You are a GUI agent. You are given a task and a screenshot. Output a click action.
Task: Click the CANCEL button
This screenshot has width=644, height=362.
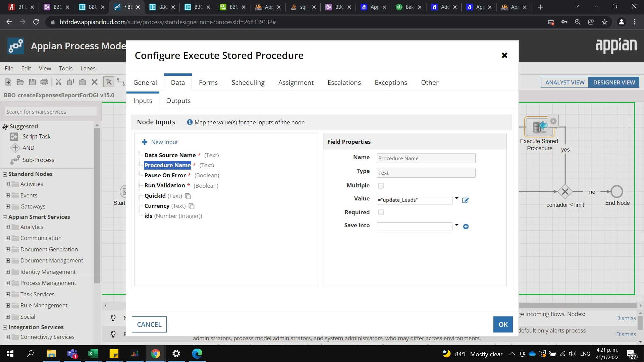click(149, 324)
